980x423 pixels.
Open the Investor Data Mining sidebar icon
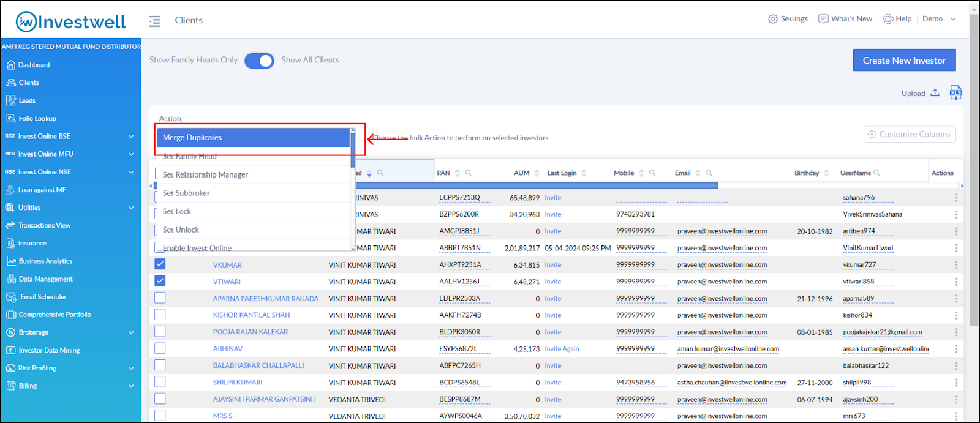[10, 350]
